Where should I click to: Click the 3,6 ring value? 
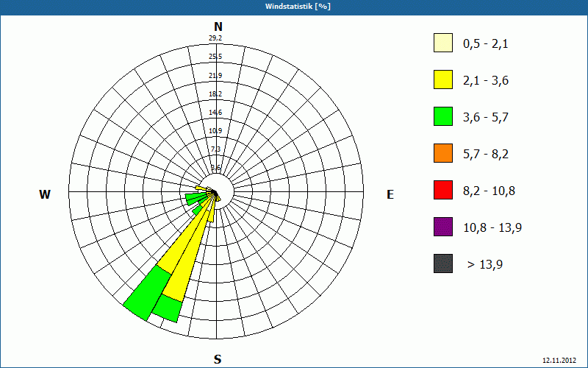pos(215,168)
